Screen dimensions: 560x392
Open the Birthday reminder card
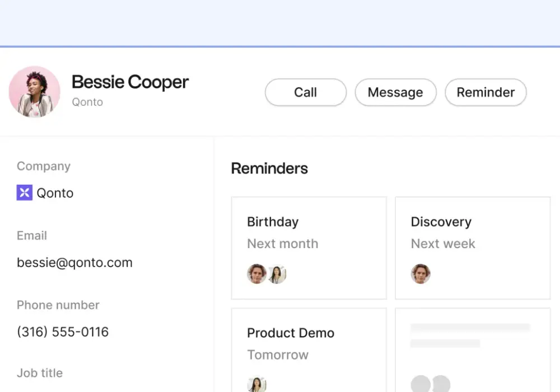309,248
